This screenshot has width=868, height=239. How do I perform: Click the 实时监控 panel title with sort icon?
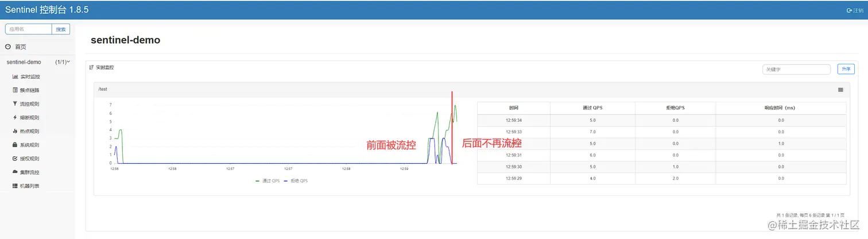click(x=102, y=68)
